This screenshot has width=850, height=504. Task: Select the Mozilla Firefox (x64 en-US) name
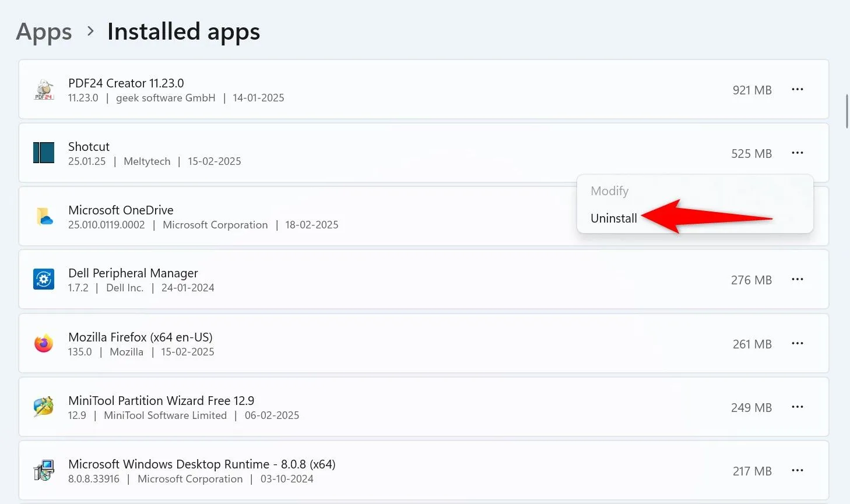141,337
